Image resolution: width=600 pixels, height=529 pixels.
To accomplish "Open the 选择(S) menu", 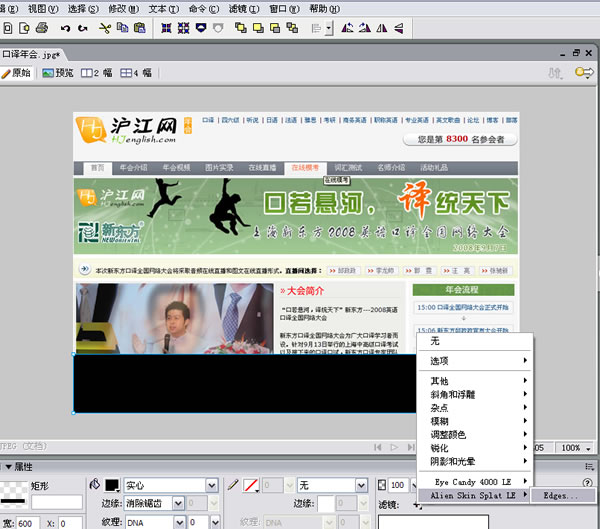I will tap(83, 8).
